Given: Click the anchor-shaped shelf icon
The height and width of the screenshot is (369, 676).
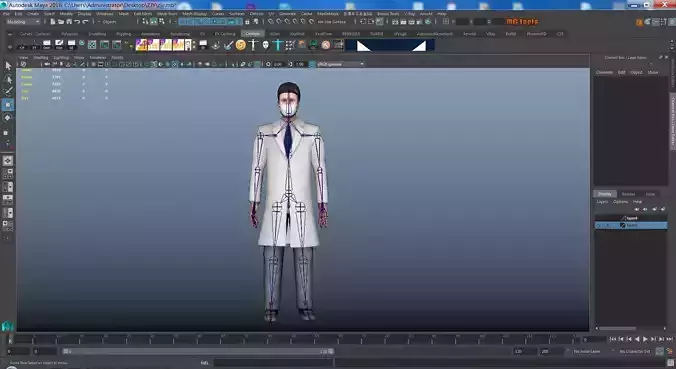Looking at the screenshot, I should pyautogui.click(x=216, y=45).
